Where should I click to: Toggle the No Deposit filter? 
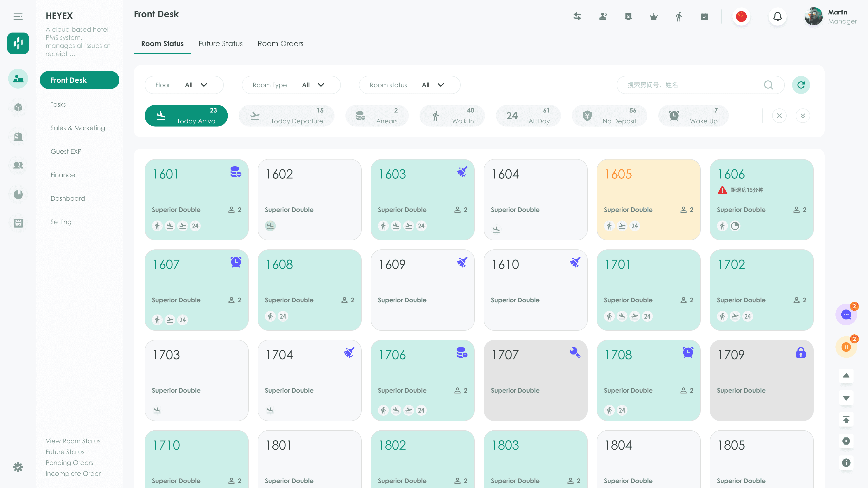(609, 116)
